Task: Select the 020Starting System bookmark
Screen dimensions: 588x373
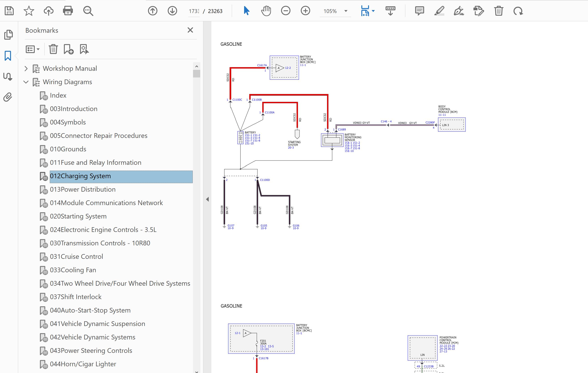Action: click(x=78, y=216)
